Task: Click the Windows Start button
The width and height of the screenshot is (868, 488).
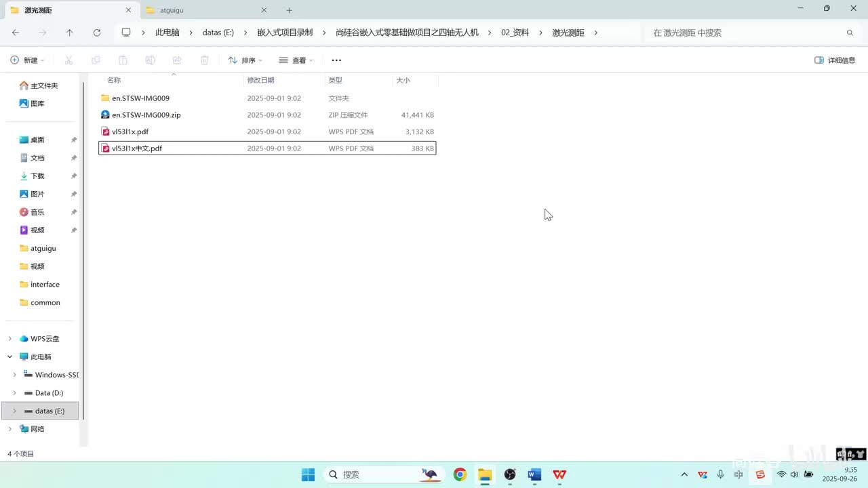Action: click(x=308, y=474)
